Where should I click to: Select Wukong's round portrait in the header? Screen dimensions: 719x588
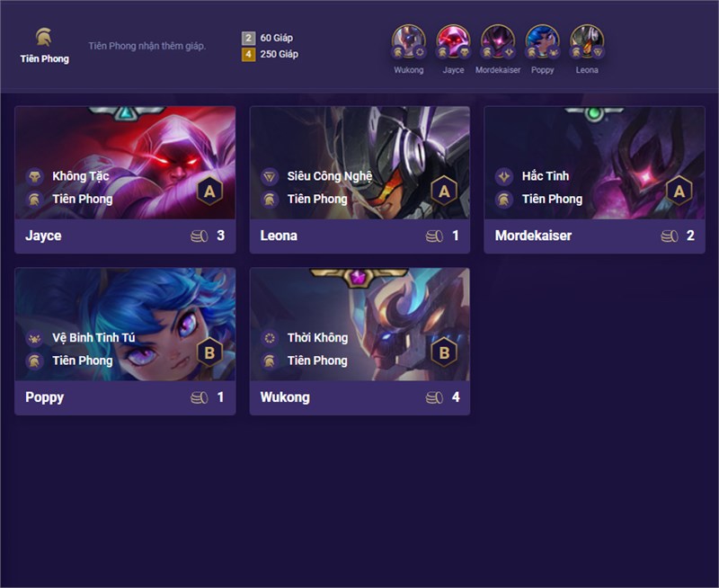coord(409,41)
